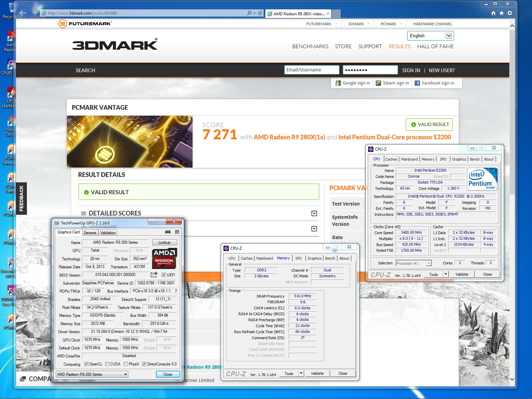
Task: Select the Mainboard tab in CPU-Z Memory window
Action: [265, 258]
